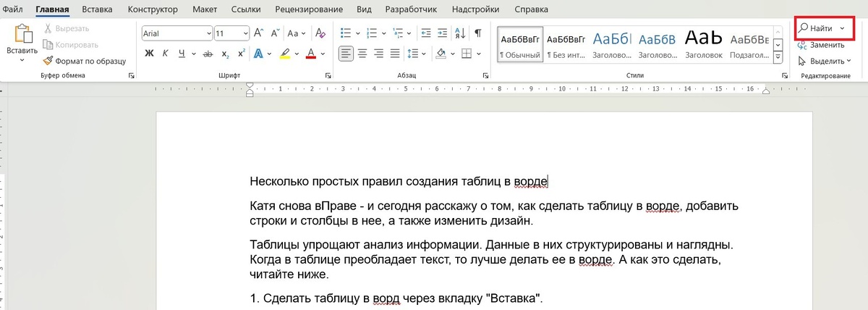868x310 pixels.
Task: Toggle paragraph marks ¶ display
Action: [x=478, y=33]
